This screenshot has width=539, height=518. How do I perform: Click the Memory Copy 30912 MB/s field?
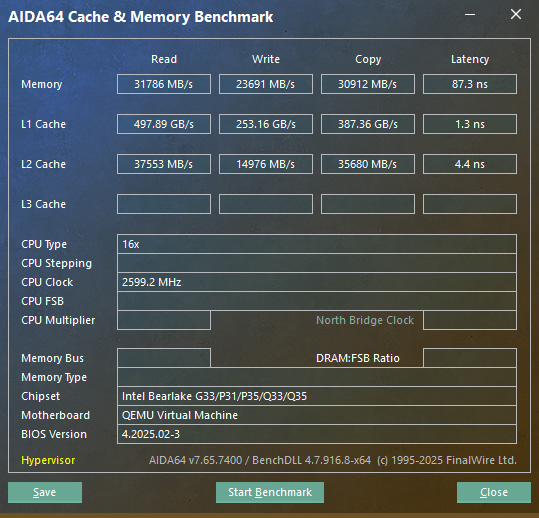click(x=368, y=84)
